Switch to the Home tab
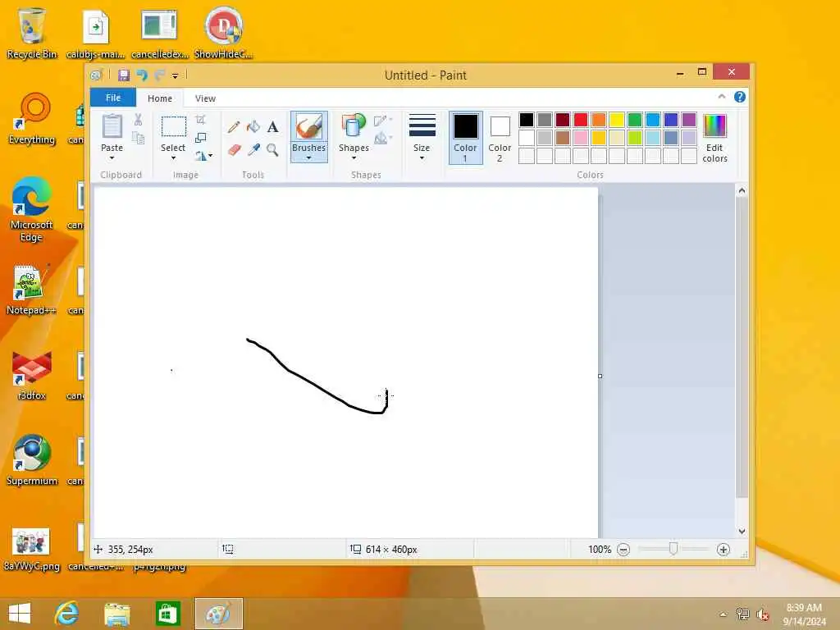The image size is (840, 630). point(160,98)
